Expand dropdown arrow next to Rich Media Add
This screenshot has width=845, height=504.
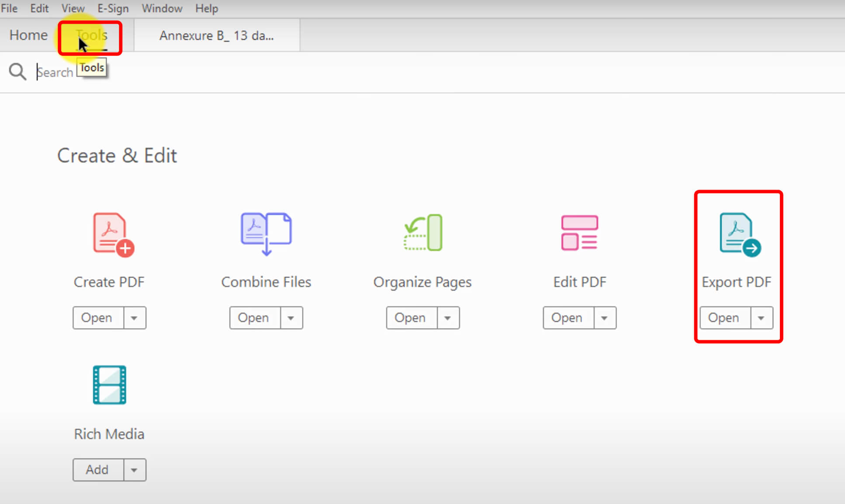135,469
